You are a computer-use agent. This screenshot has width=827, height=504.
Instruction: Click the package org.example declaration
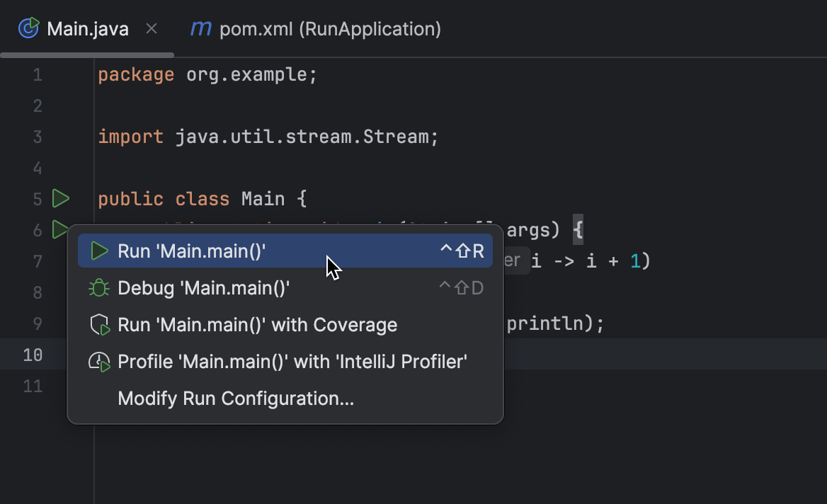point(207,74)
